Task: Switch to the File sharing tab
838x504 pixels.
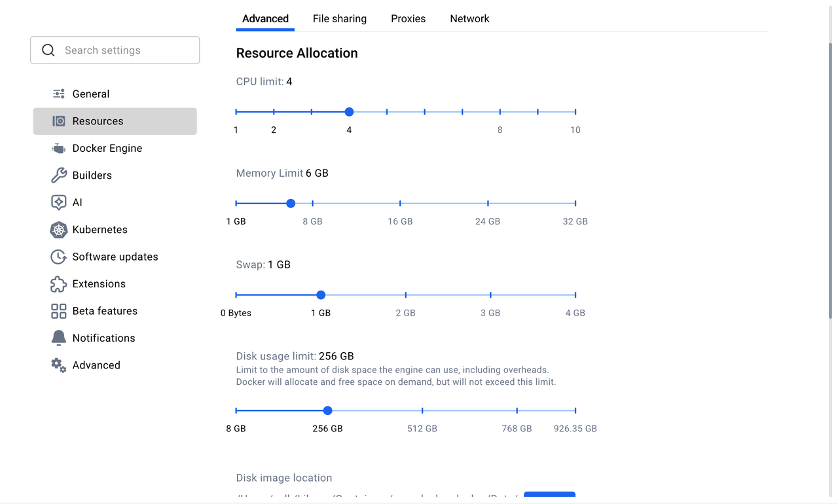Action: (339, 19)
